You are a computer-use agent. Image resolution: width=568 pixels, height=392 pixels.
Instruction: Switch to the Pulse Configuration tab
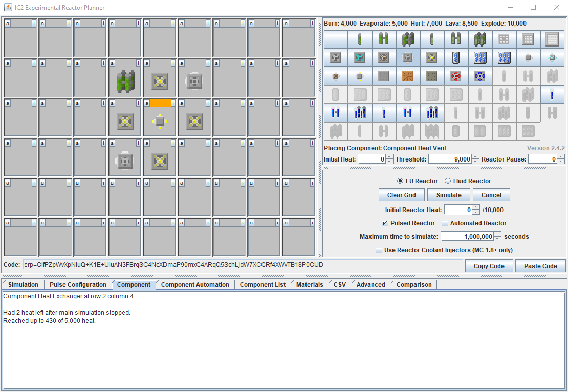(78, 285)
